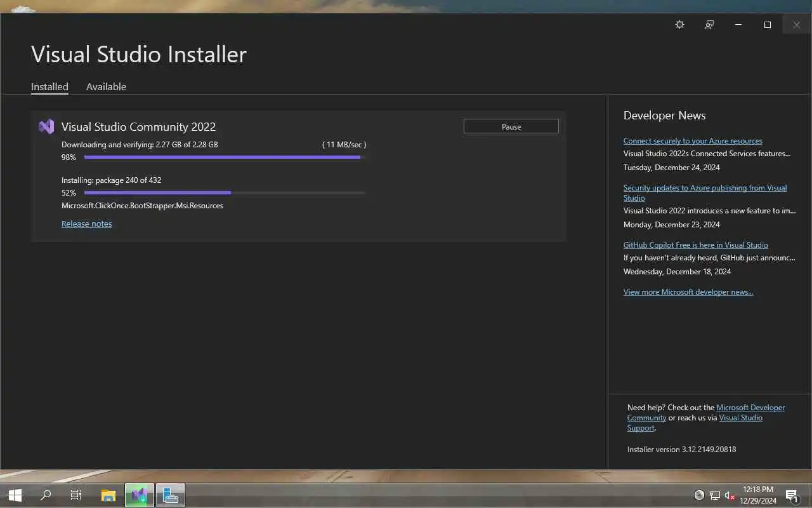Open installer settings gear icon

[x=680, y=25]
